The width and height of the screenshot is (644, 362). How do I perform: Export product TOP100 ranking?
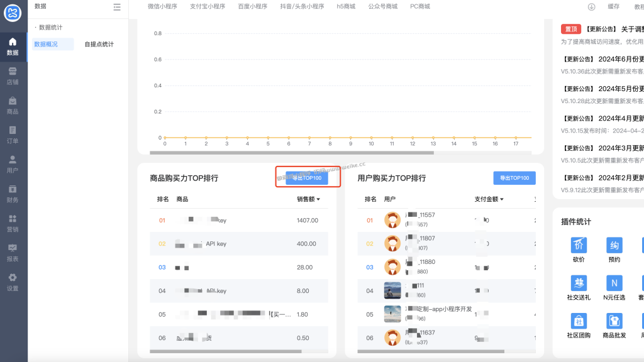coord(307,178)
